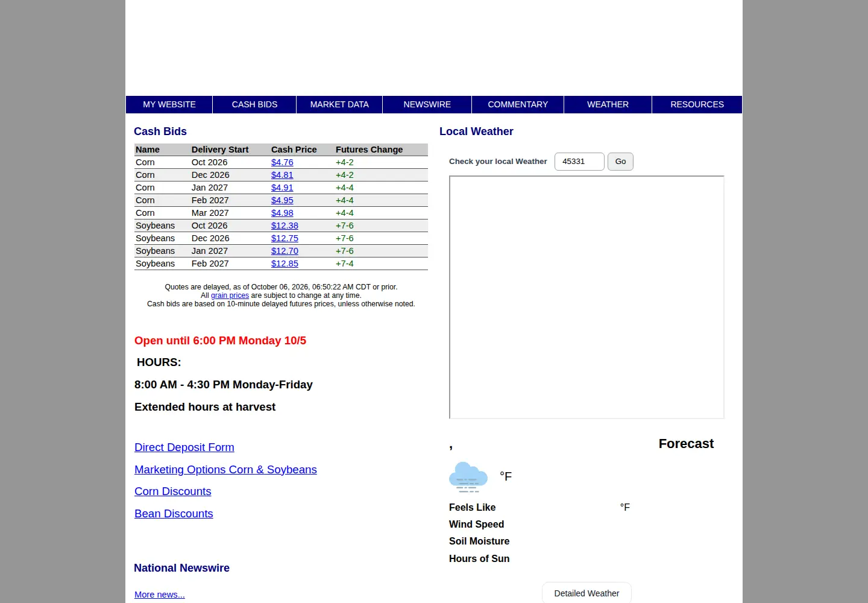Click the Wind Speed label

pos(476,525)
